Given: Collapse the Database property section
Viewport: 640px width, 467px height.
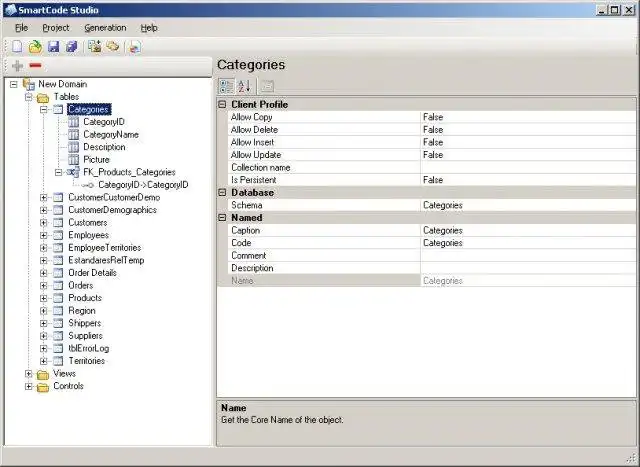Looking at the screenshot, I should (222, 193).
